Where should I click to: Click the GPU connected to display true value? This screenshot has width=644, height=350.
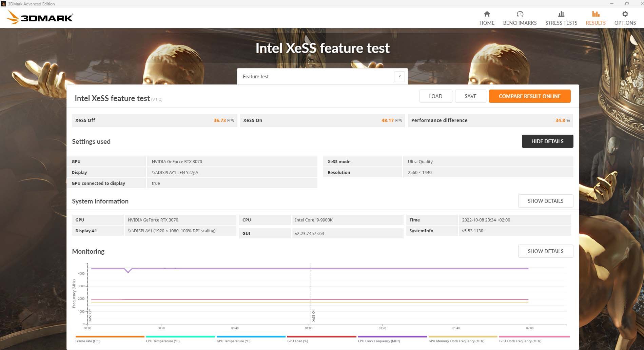click(156, 183)
